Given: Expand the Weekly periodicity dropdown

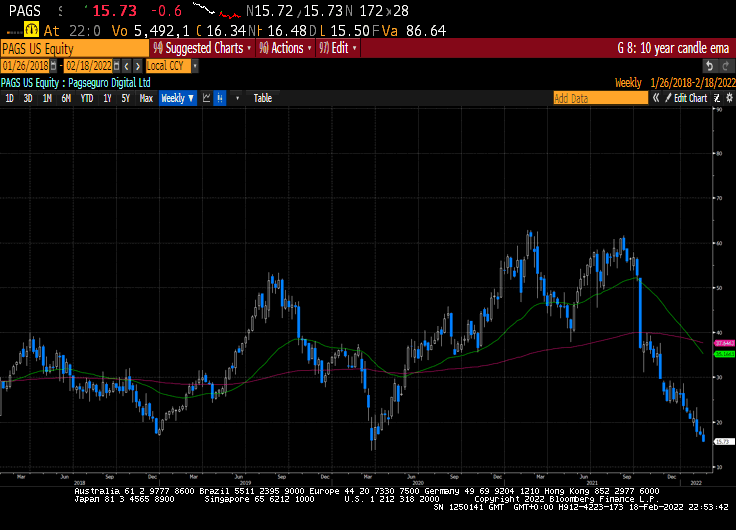Looking at the screenshot, I should coord(177,98).
